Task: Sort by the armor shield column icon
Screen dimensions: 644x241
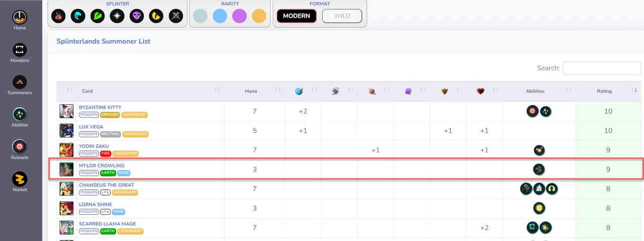Action: pos(444,91)
